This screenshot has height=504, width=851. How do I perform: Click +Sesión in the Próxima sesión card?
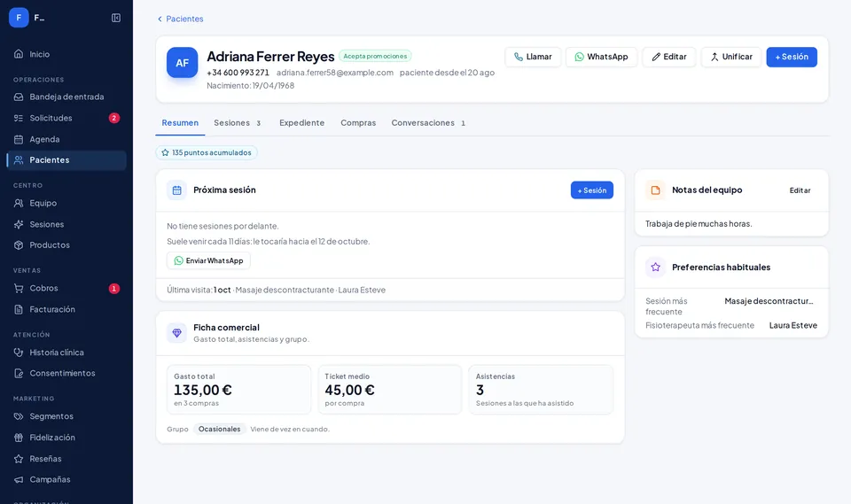click(x=591, y=190)
